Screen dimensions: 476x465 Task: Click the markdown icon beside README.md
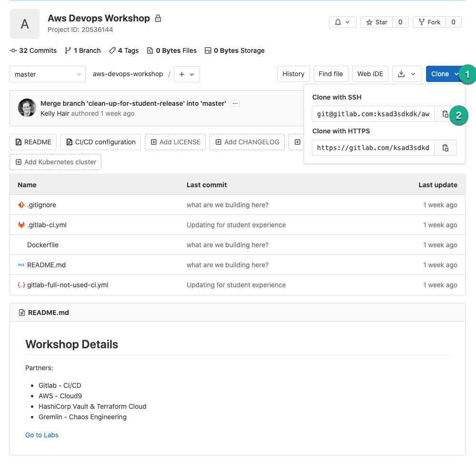21,265
